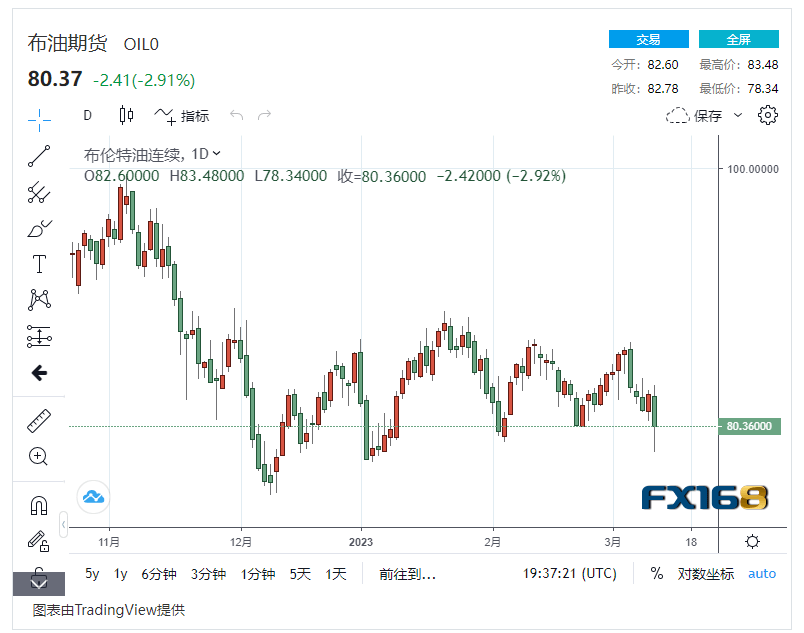Screen dimensions: 804x633
Task: Open chart settings gear in top toolbar
Action: coord(767,115)
